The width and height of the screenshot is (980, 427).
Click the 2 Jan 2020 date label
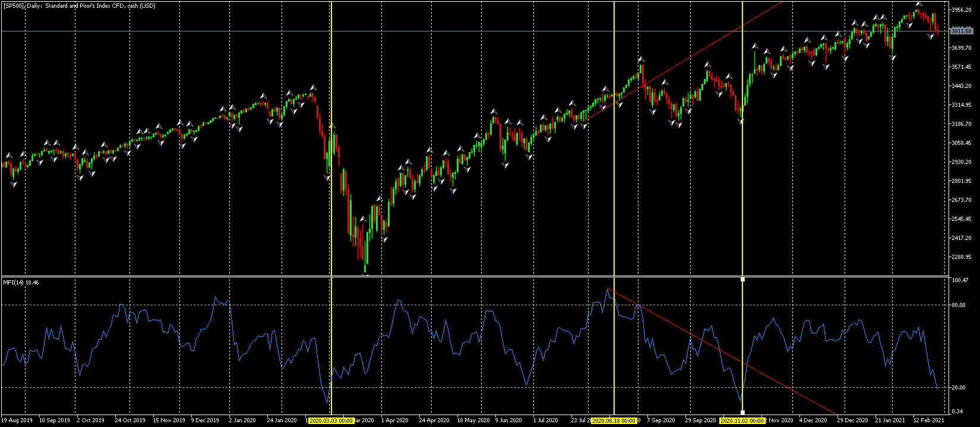[243, 420]
